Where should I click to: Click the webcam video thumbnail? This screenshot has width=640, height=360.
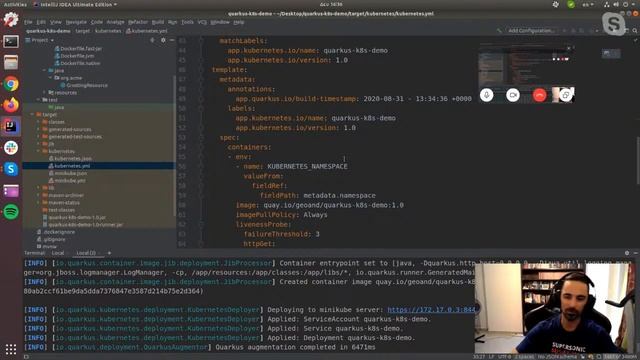(555, 308)
